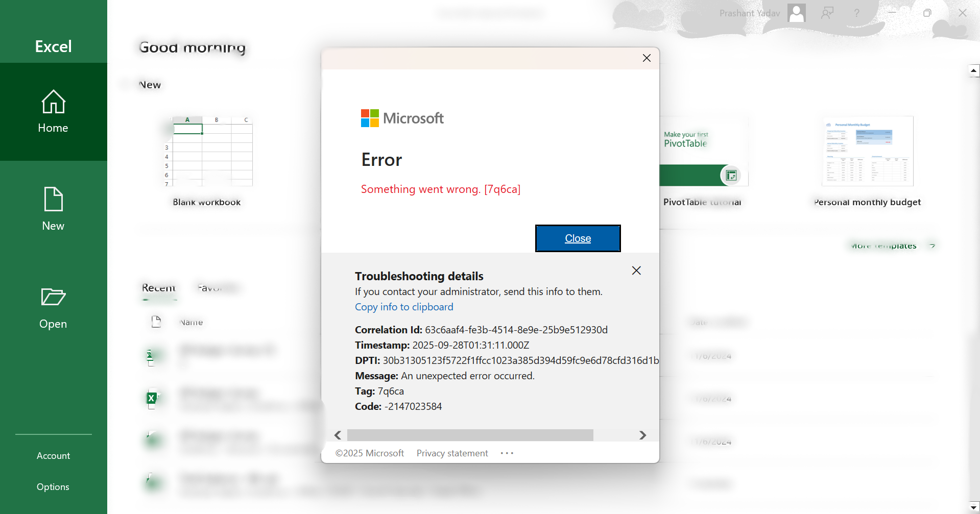Open the three-dot more options in the dialog footer
The image size is (980, 514).
(x=507, y=453)
